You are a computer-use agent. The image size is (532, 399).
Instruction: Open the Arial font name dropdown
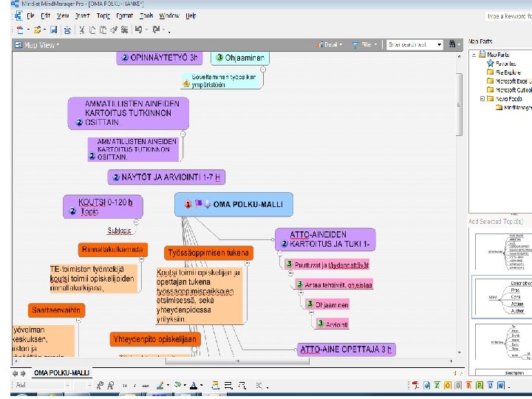click(67, 386)
